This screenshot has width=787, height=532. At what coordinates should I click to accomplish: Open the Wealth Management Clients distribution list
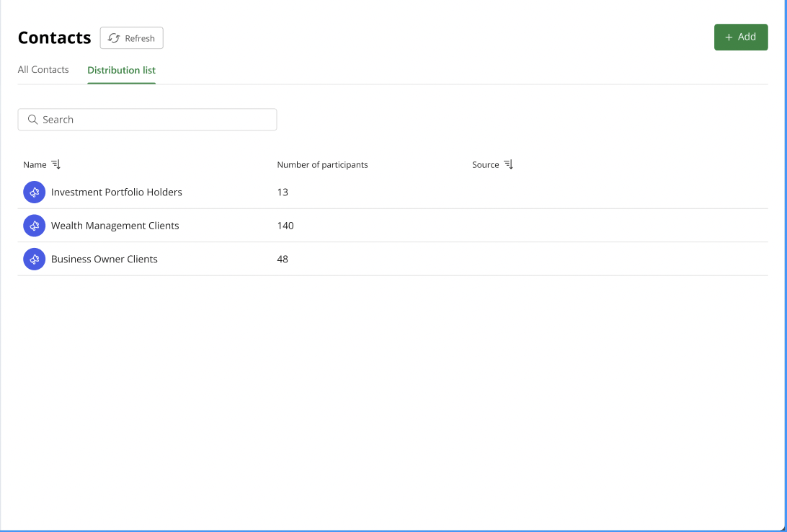115,225
